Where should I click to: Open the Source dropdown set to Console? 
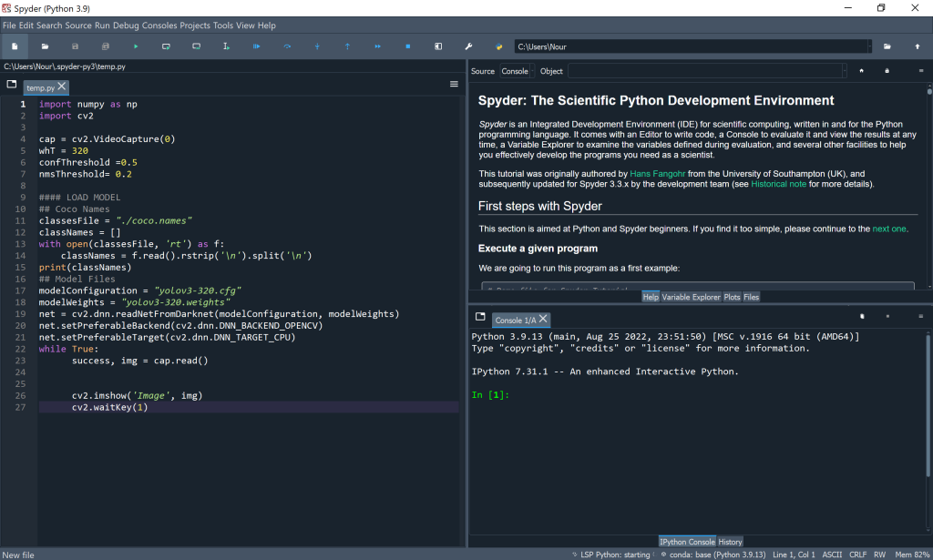[x=517, y=71]
